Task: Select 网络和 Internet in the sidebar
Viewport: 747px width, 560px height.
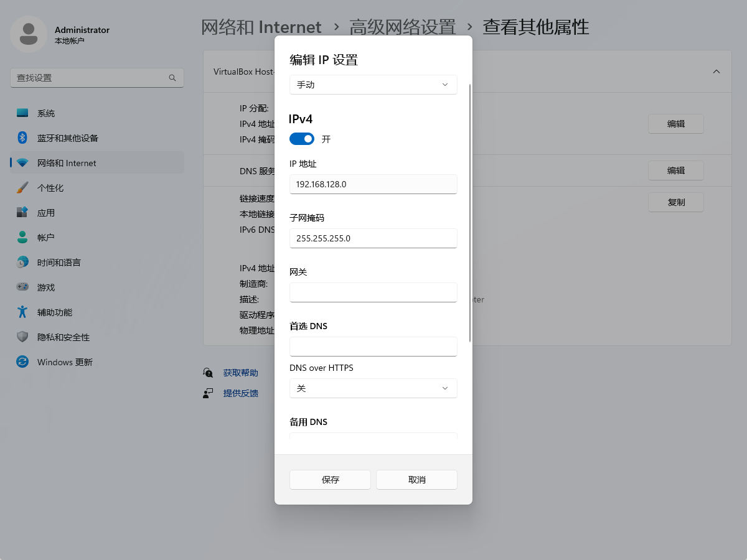Action: [x=97, y=163]
